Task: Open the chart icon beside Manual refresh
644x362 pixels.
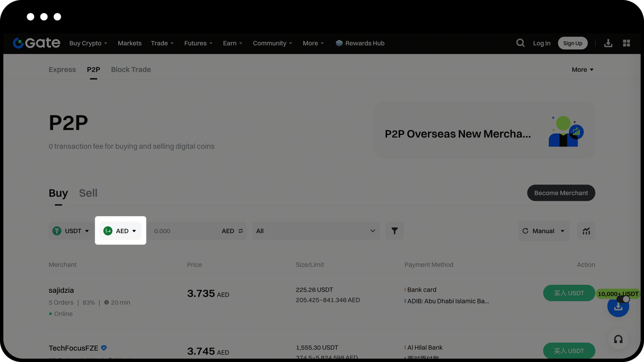Action: click(586, 231)
